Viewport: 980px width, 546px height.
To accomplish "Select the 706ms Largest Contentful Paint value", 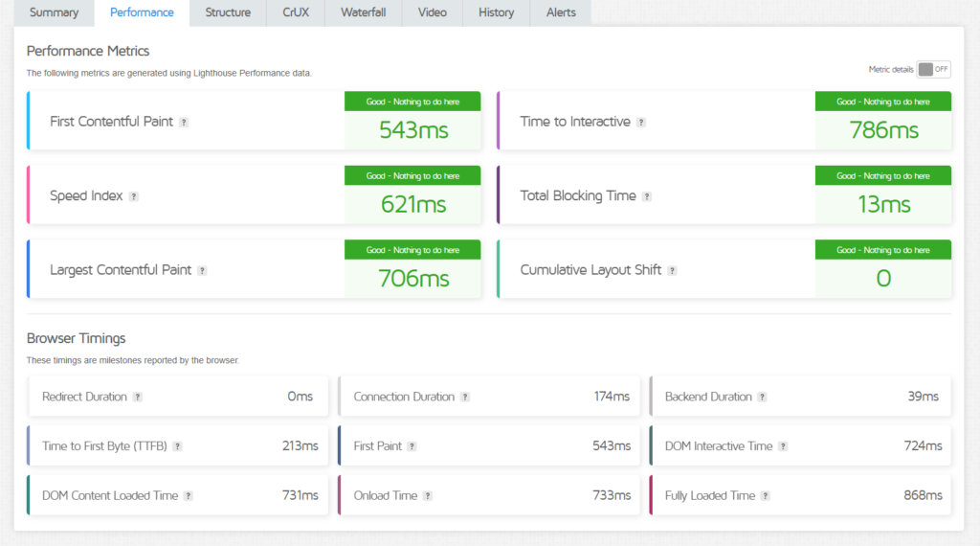I will point(413,279).
